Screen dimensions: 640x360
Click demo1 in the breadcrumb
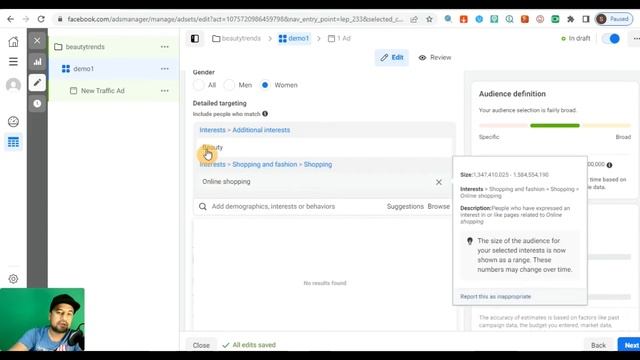[294, 38]
